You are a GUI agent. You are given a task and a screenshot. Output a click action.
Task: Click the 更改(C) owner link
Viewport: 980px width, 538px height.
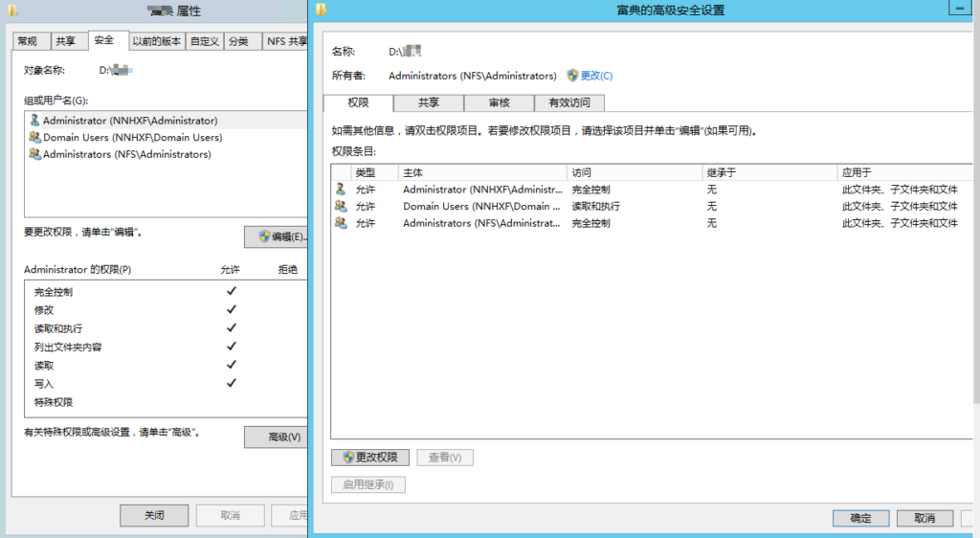coord(596,76)
